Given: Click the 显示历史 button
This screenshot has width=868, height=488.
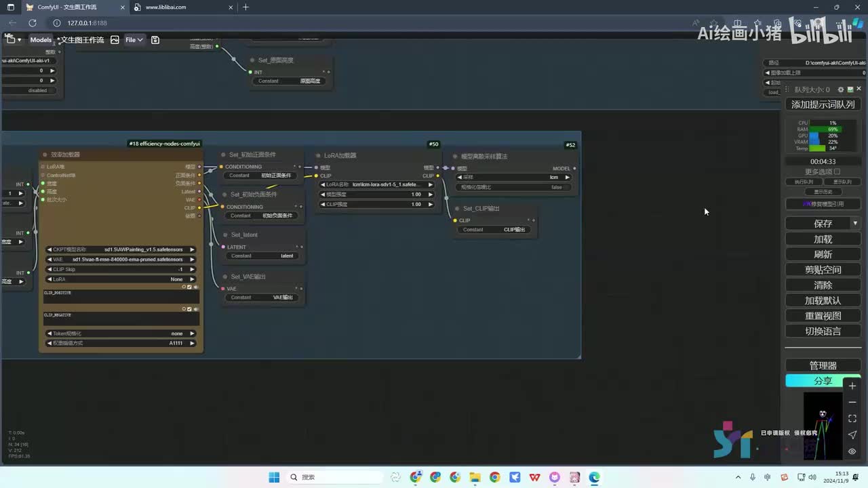Looking at the screenshot, I should pyautogui.click(x=823, y=191).
